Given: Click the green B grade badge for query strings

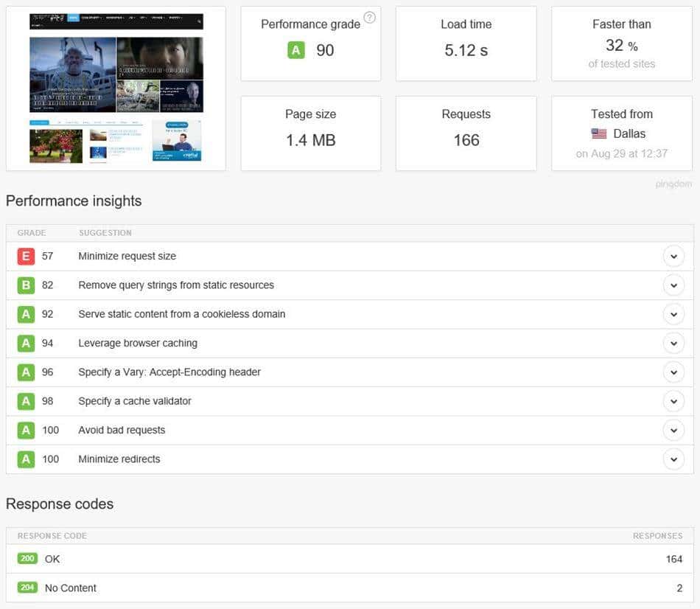Looking at the screenshot, I should pyautogui.click(x=26, y=285).
